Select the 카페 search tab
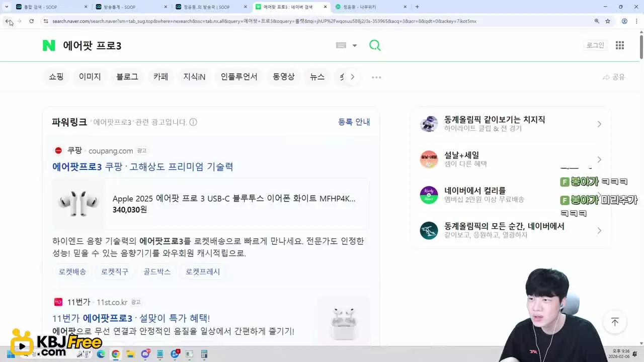Screen dimensions: 644x362 161,77
